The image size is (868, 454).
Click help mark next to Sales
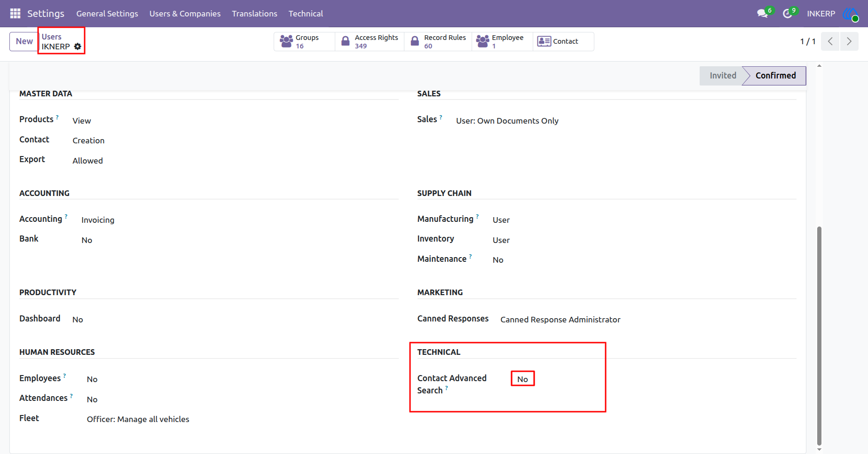coord(441,117)
